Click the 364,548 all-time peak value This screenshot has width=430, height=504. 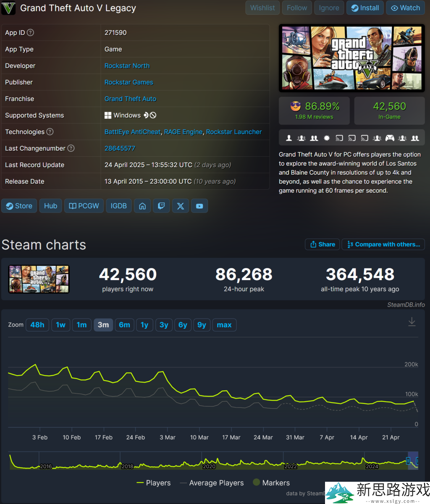pyautogui.click(x=360, y=274)
